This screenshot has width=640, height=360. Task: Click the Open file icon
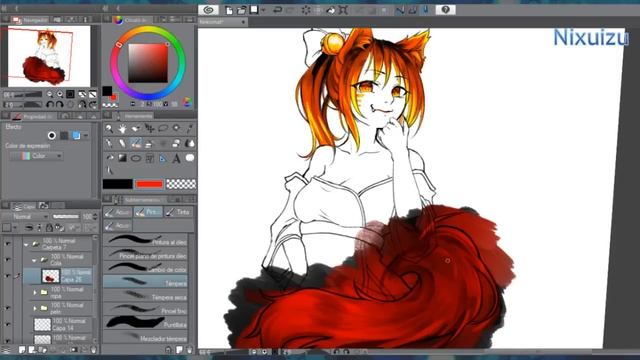242,10
